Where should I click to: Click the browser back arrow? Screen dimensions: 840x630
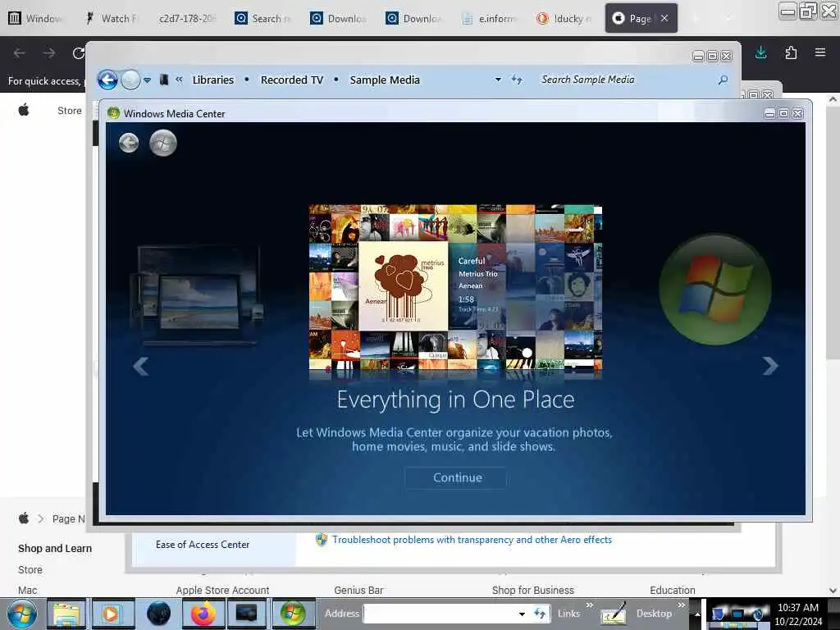20,53
